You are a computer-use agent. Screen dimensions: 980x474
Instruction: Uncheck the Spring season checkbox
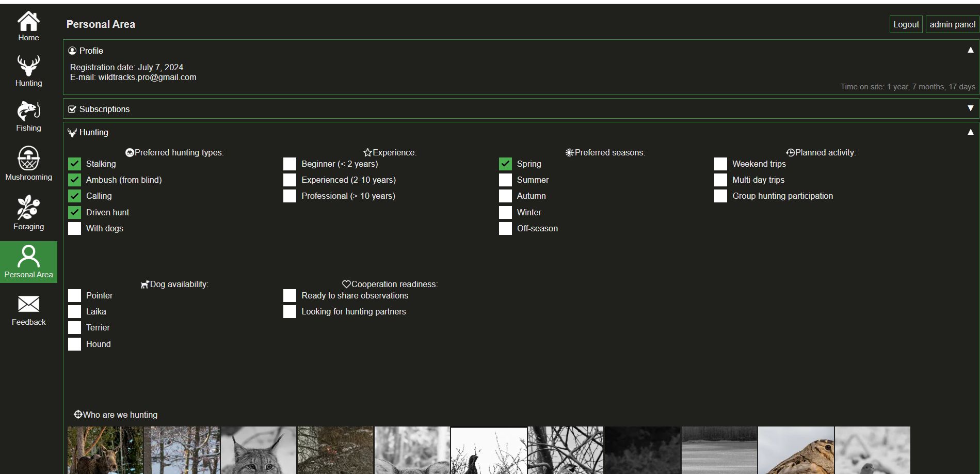(505, 164)
